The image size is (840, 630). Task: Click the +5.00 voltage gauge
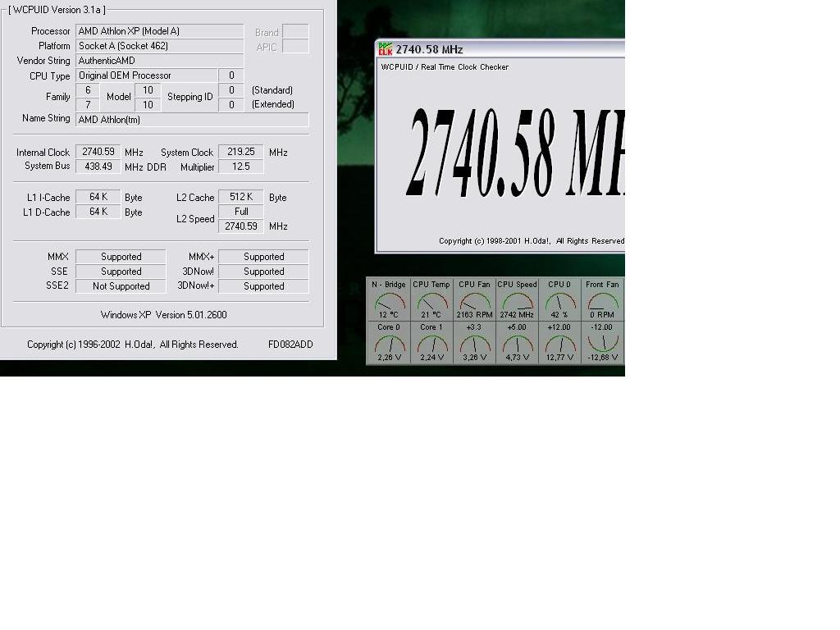coord(517,342)
